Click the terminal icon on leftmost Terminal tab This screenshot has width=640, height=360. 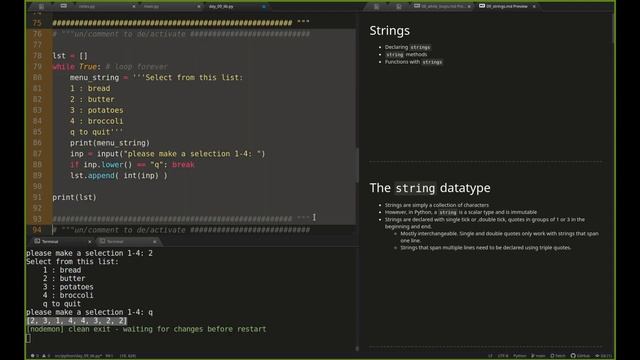click(37, 241)
